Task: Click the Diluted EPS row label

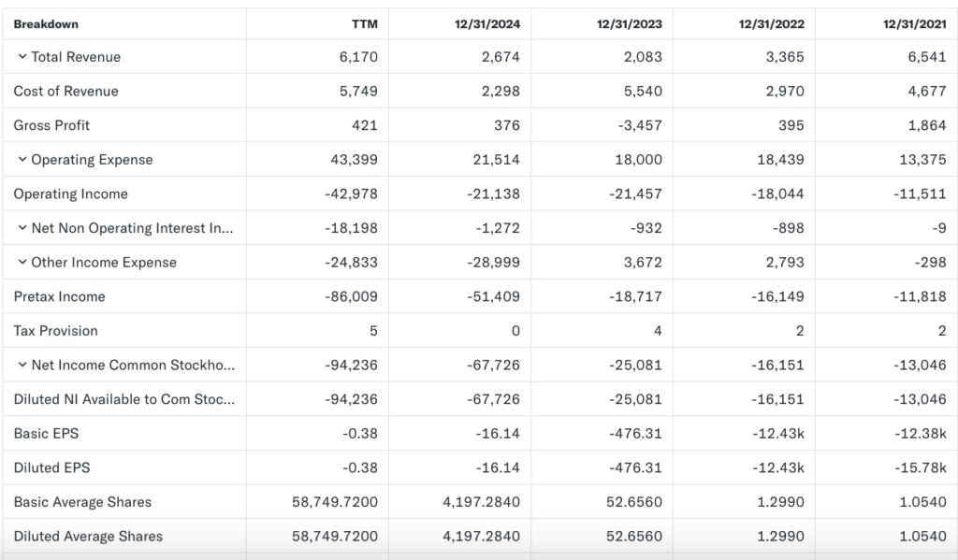Action: (x=51, y=467)
